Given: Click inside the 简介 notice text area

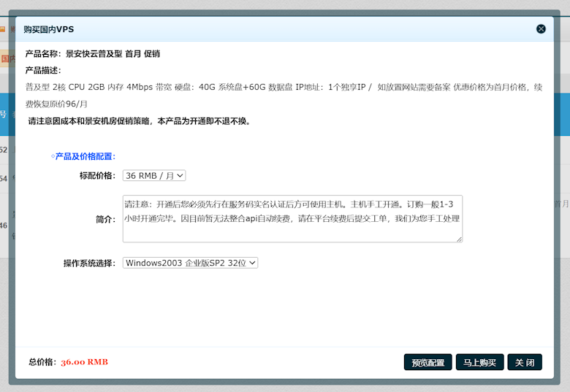Looking at the screenshot, I should point(292,218).
